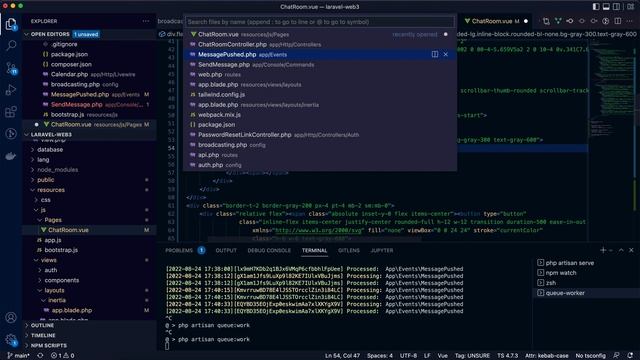
Task: Open Source Control view in activity bar
Action: click(x=11, y=68)
